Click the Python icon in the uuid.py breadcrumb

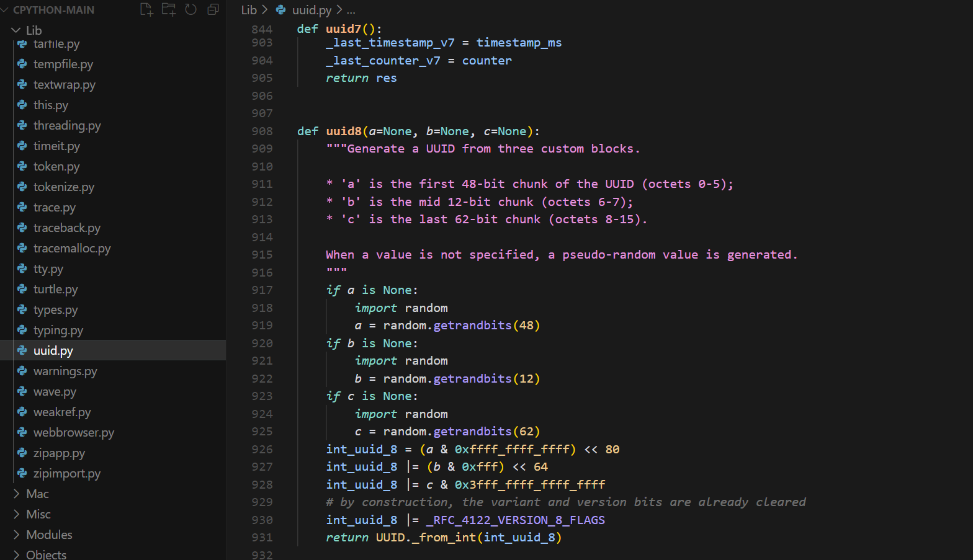tap(281, 10)
